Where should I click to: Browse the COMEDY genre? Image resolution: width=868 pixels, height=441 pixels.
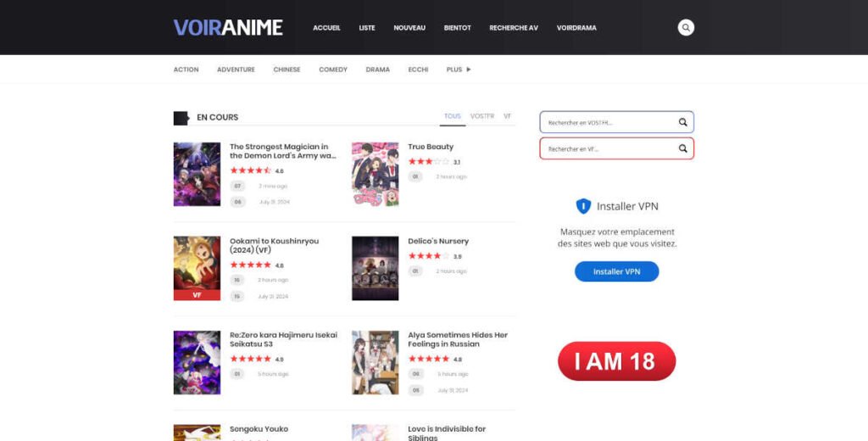point(333,70)
